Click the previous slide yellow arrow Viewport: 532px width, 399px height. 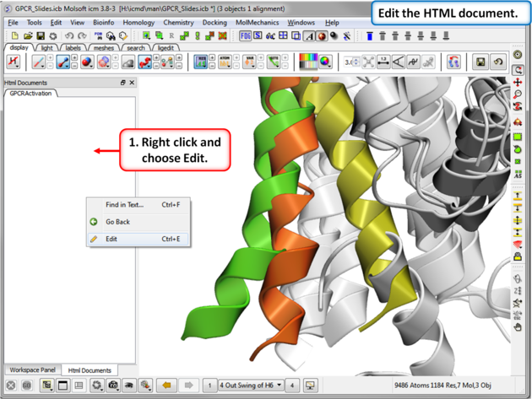(x=167, y=386)
